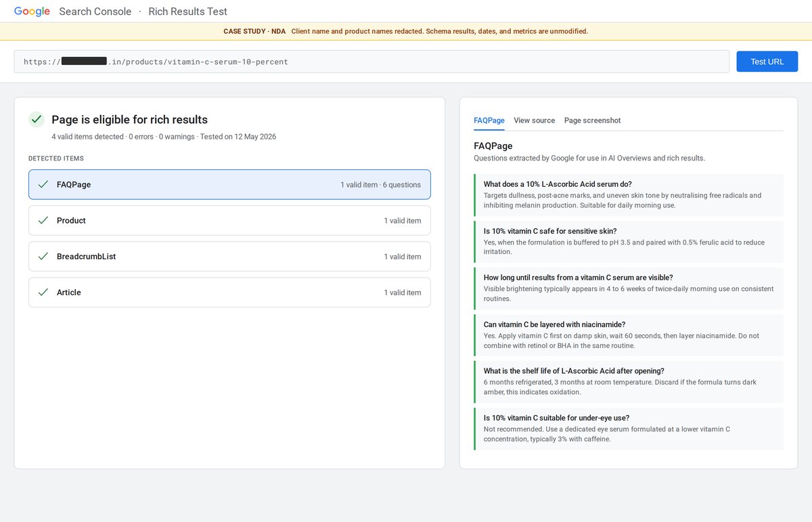Click the large green eligibility check circle
This screenshot has width=812, height=522.
[37, 120]
